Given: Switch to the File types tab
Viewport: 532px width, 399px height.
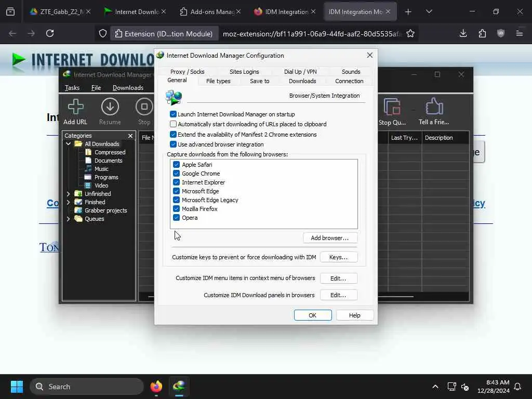Looking at the screenshot, I should point(218,81).
